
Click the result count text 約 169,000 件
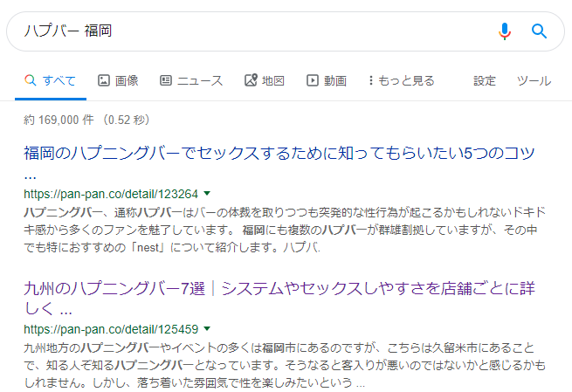click(59, 120)
